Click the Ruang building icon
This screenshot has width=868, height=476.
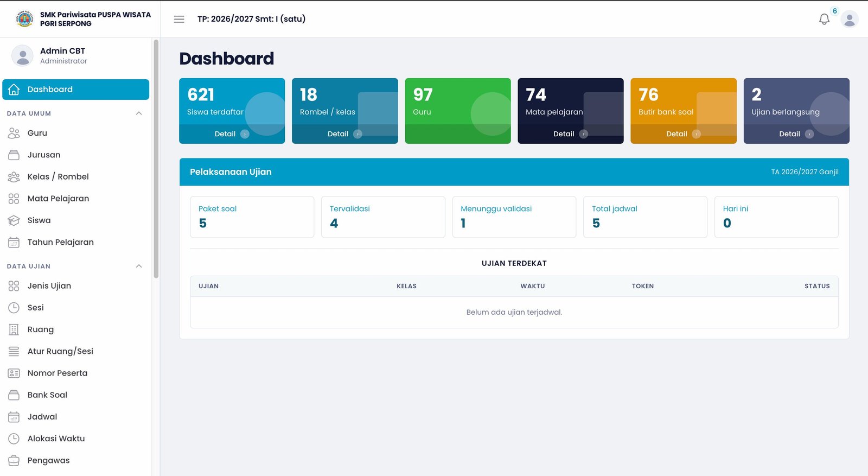[x=14, y=329]
